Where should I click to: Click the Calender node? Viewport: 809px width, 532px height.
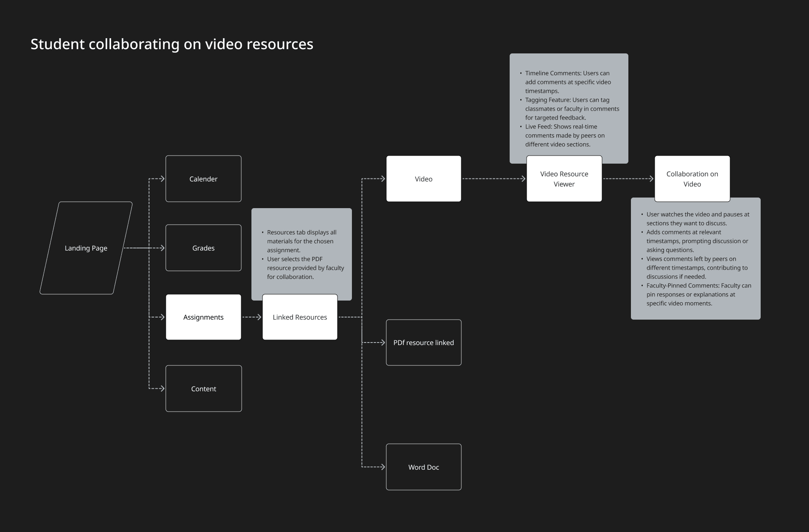(x=204, y=179)
